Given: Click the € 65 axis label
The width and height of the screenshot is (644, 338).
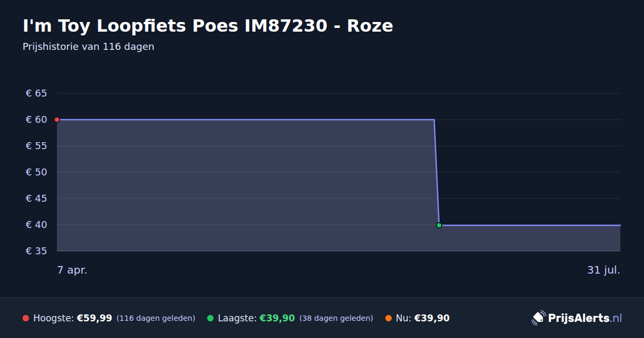Looking at the screenshot, I should [36, 93].
